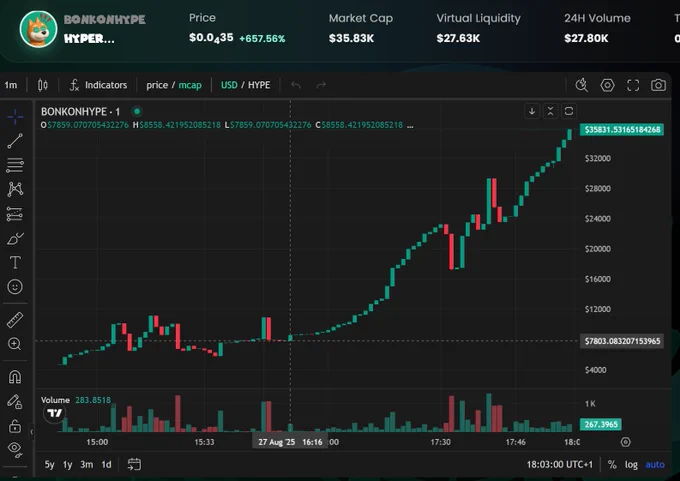Click the 24H Volume $27.80K value
680x481 pixels.
click(586, 38)
